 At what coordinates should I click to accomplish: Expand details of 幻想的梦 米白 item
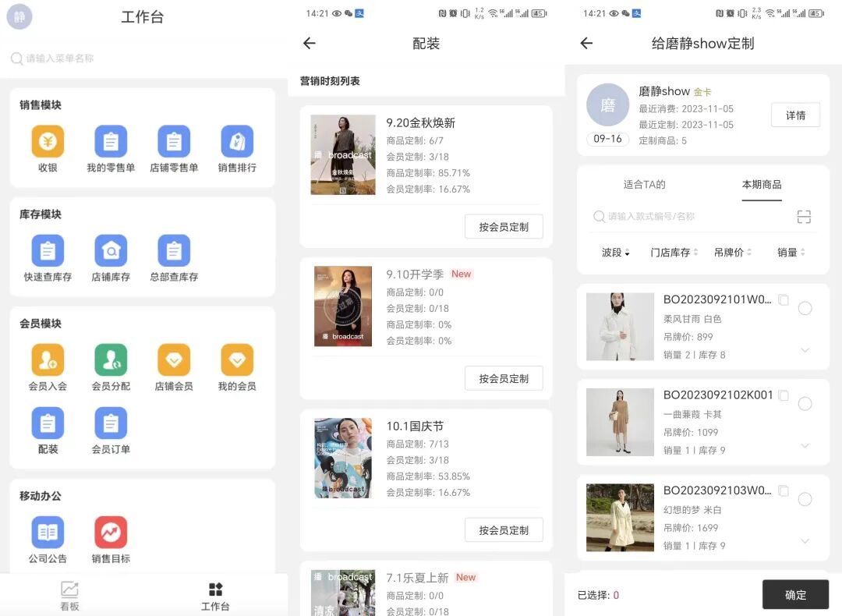click(x=805, y=541)
